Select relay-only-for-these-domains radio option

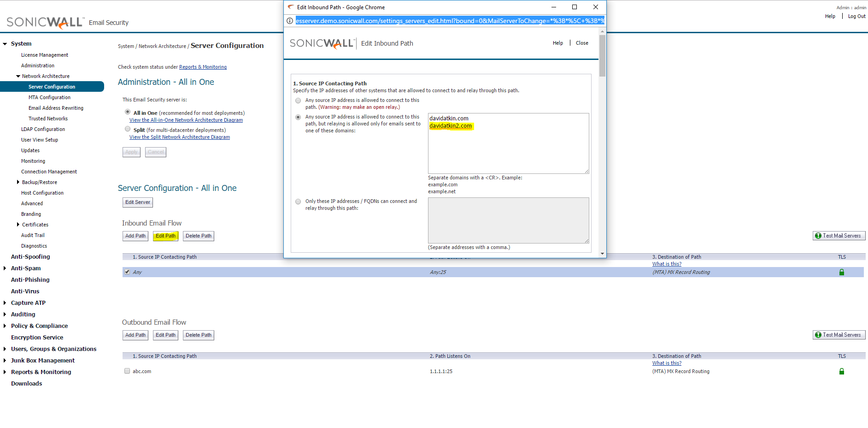pos(298,117)
